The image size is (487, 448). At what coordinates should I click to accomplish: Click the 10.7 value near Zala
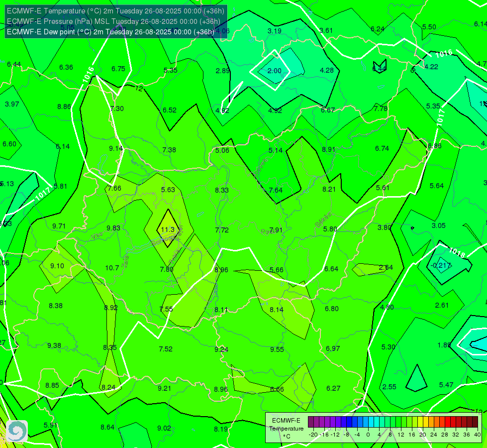[x=112, y=268]
